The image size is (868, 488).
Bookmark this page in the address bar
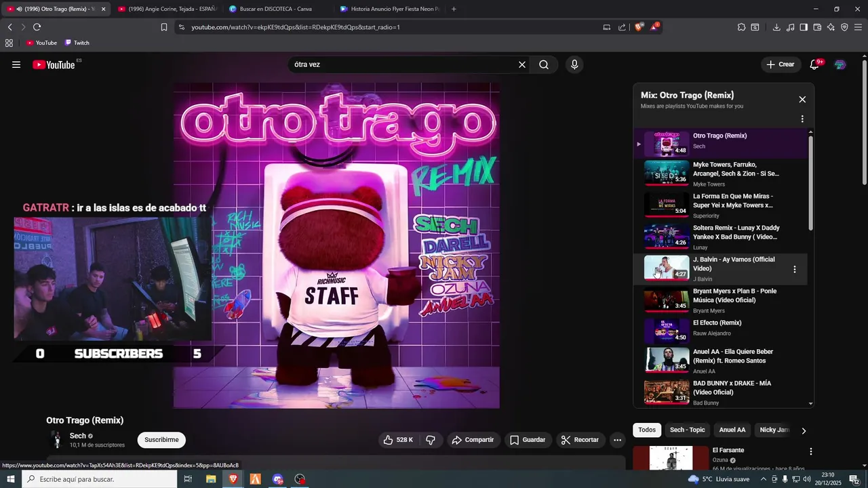pos(164,27)
